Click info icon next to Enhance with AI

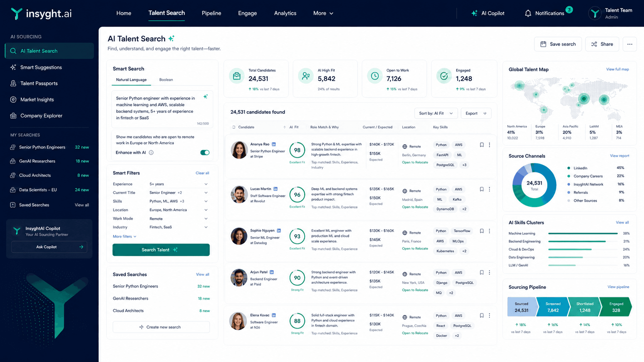[x=151, y=153]
